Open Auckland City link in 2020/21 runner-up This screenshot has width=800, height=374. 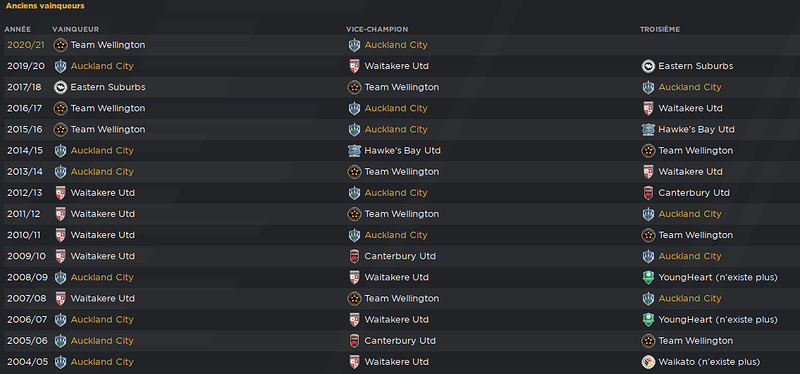pos(396,45)
